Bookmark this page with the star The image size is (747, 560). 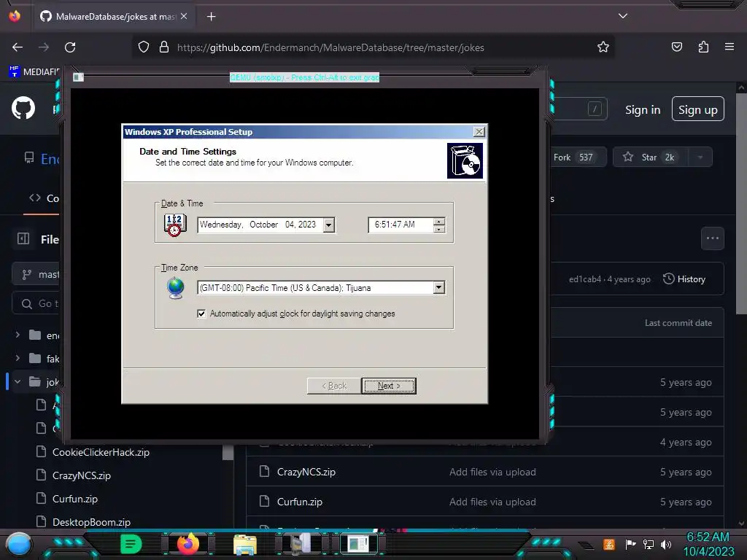[x=603, y=47]
